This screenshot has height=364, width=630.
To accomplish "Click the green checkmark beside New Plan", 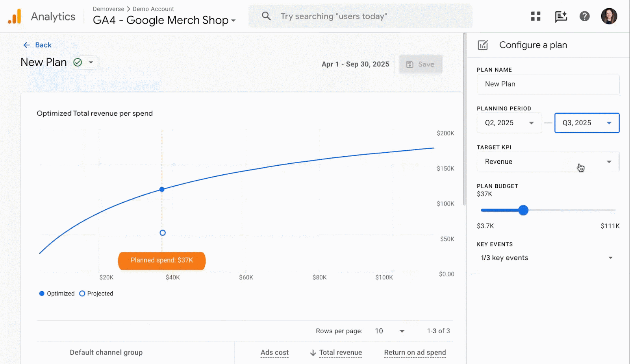I will (78, 62).
